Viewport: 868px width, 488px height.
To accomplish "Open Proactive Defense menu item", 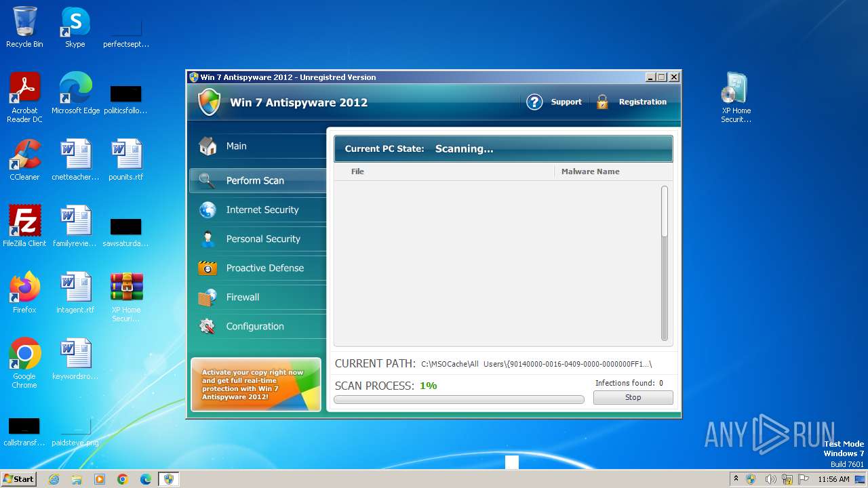I will (x=258, y=268).
